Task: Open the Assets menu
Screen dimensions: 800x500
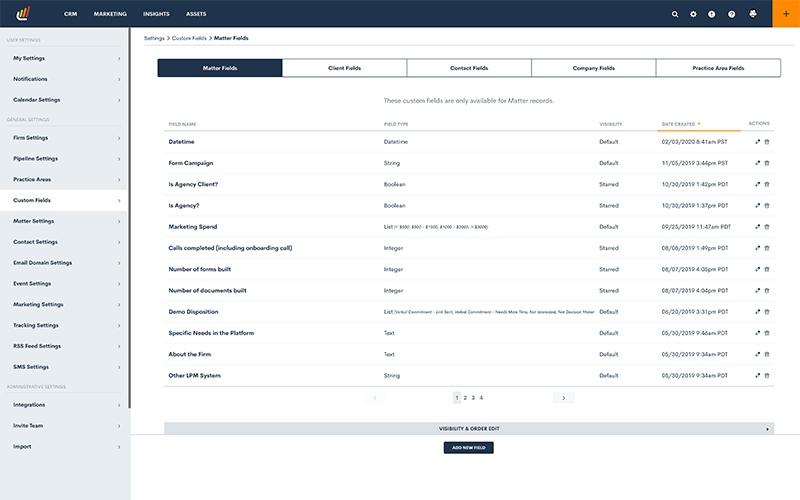Action: pos(196,14)
